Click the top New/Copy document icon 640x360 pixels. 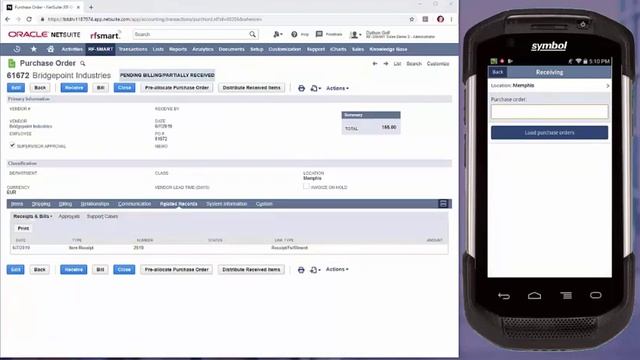pos(315,88)
